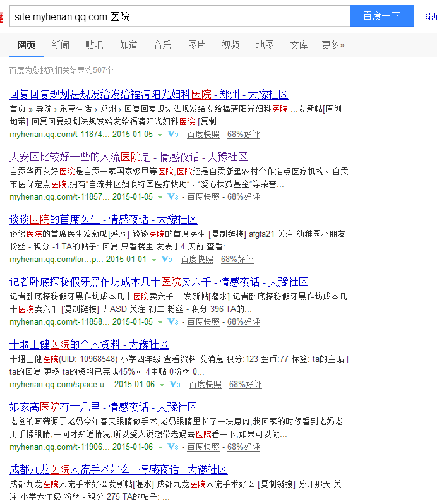Click 68%好评 in the 十堰正健 result
Image resolution: width=437 pixels, height=504 pixels.
[246, 384]
